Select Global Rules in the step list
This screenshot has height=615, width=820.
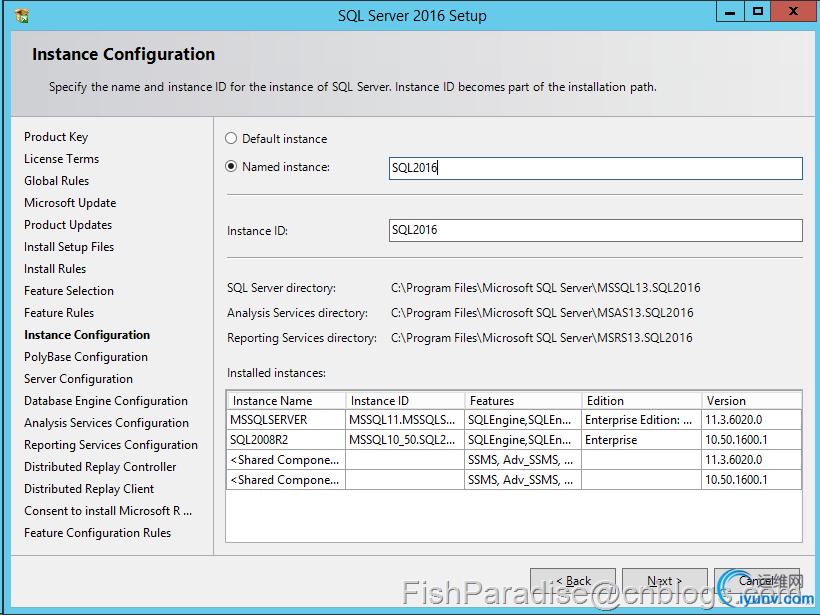pyautogui.click(x=56, y=181)
